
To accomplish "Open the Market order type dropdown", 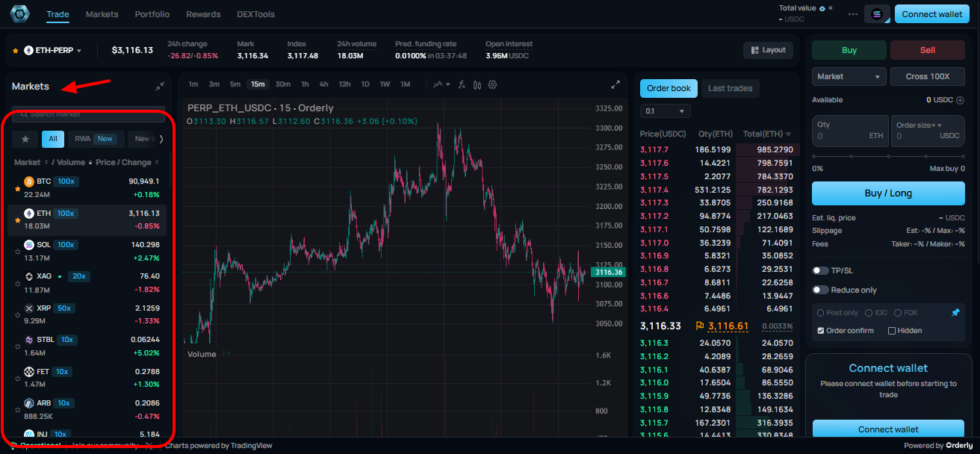I will tap(849, 76).
